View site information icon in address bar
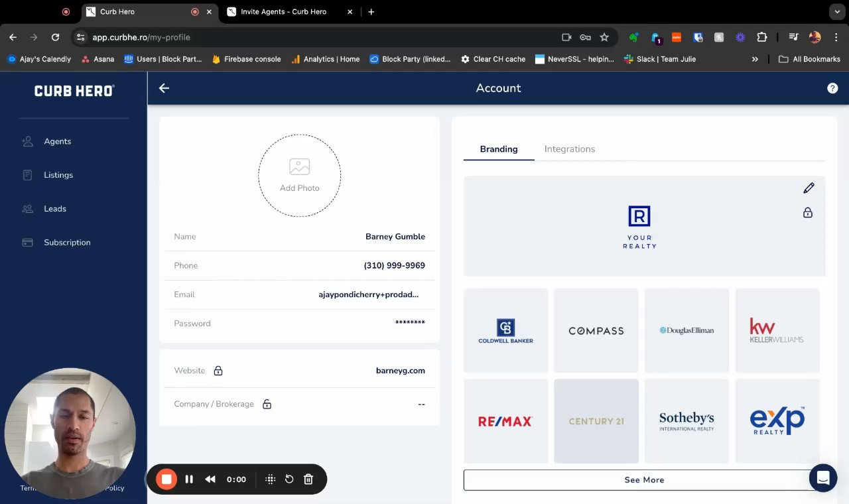The image size is (849, 504). (x=81, y=38)
